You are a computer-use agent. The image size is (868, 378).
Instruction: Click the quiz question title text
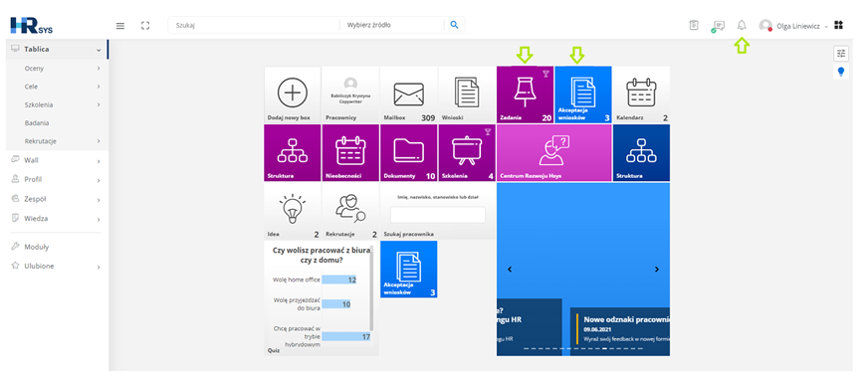point(322,255)
